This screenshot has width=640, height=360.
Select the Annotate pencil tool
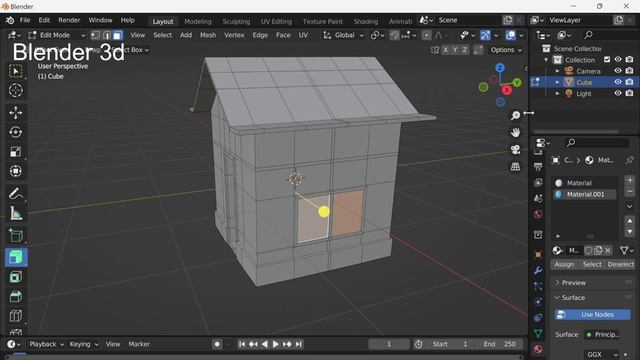16,193
